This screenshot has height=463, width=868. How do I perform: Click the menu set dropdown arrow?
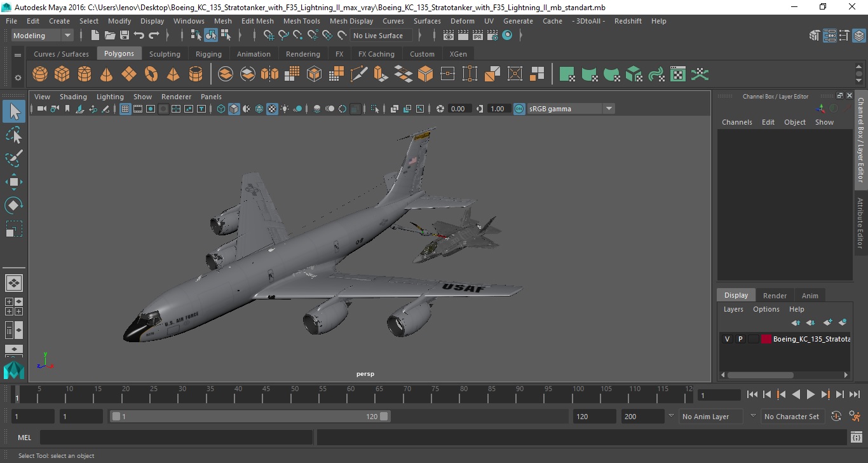point(67,36)
